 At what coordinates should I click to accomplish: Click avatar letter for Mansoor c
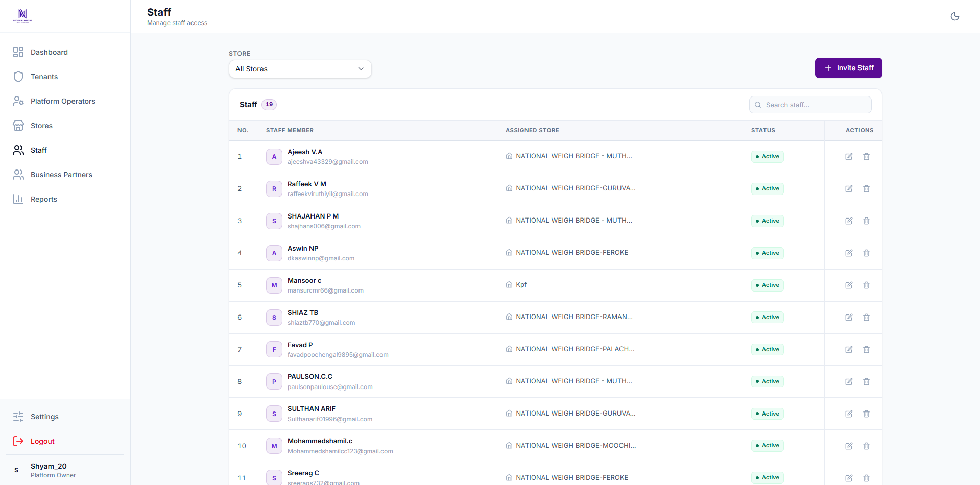tap(274, 285)
